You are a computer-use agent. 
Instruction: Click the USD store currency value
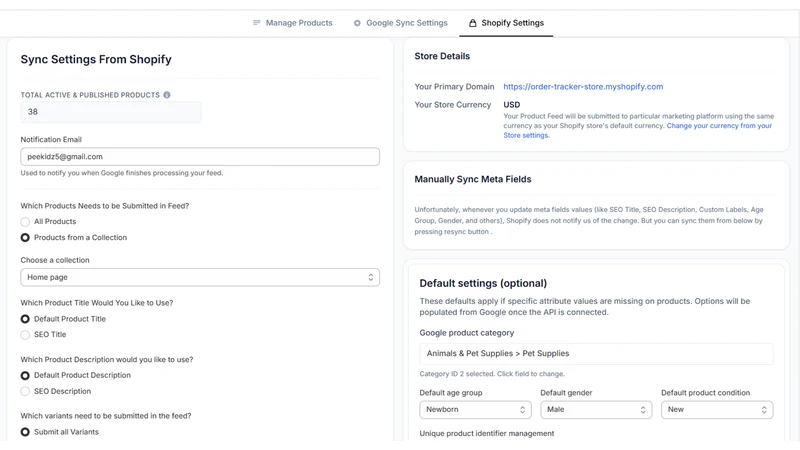(x=512, y=105)
